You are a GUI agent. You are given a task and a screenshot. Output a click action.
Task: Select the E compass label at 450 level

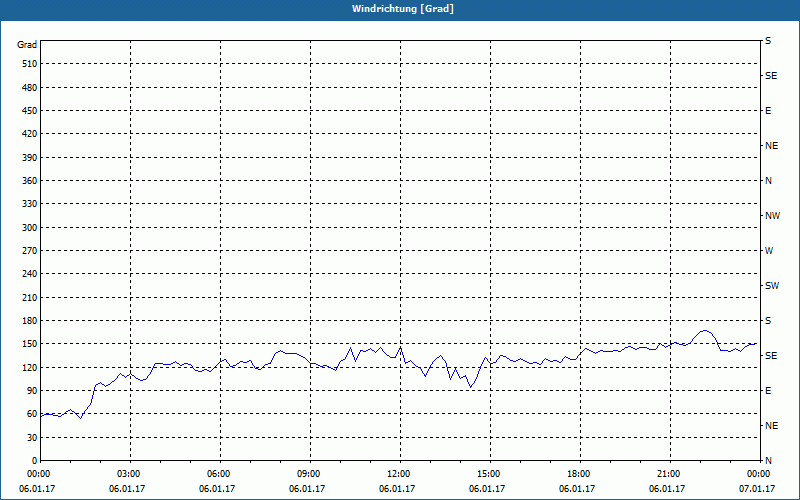[x=768, y=111]
